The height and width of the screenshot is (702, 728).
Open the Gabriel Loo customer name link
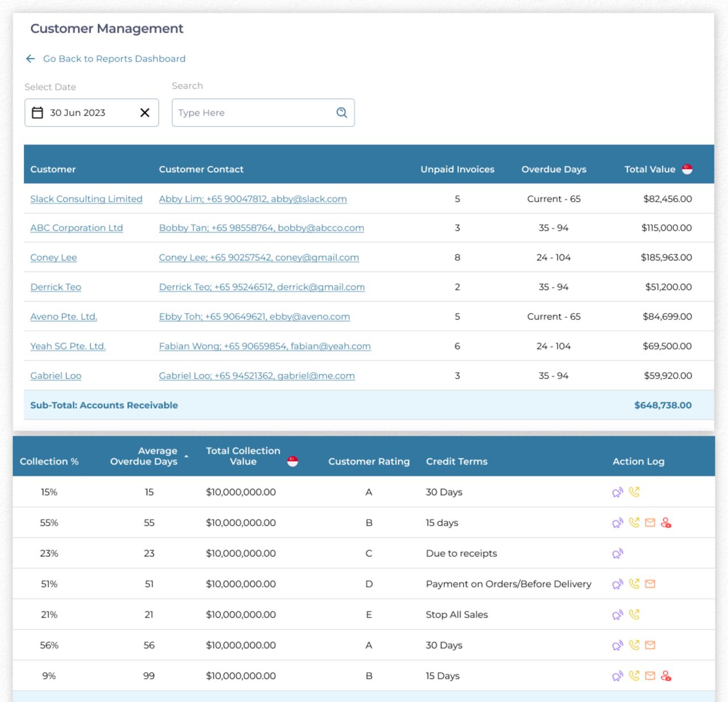[x=56, y=376]
